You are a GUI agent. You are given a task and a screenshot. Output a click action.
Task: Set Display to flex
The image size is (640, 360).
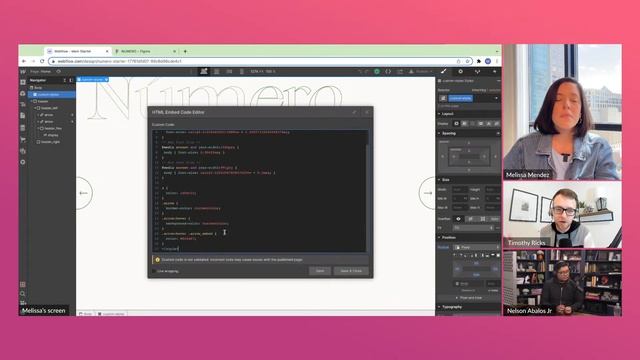464,124
